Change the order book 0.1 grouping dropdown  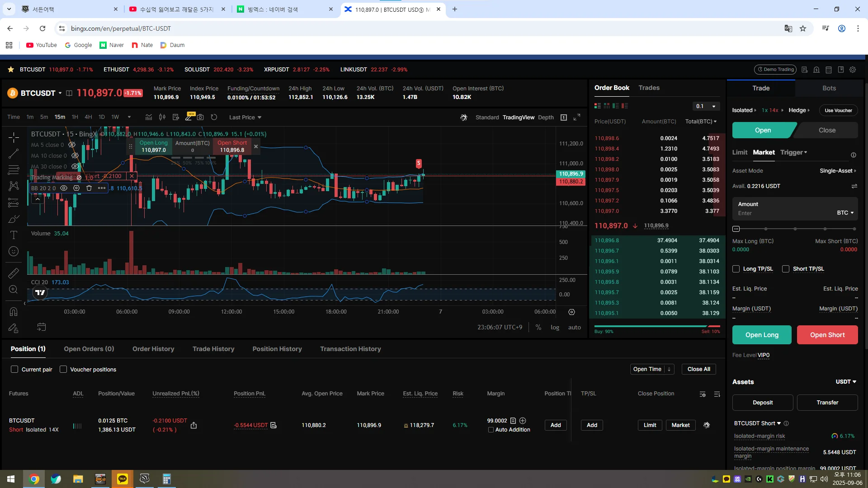706,106
